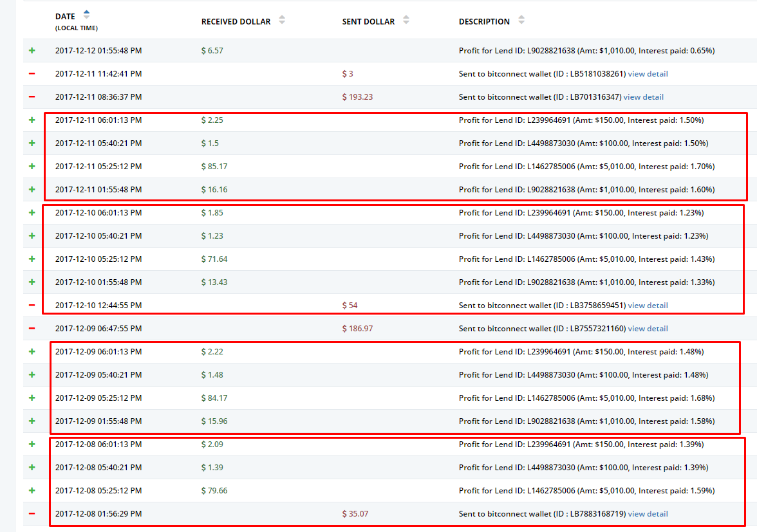Click the DESCRIPTION header text
Screen dimensions: 757x532
tap(484, 22)
